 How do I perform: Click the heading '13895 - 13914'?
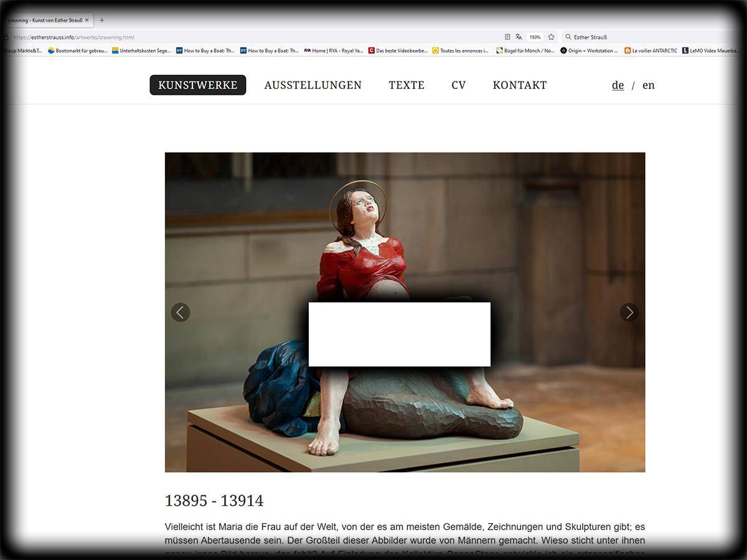tap(214, 501)
